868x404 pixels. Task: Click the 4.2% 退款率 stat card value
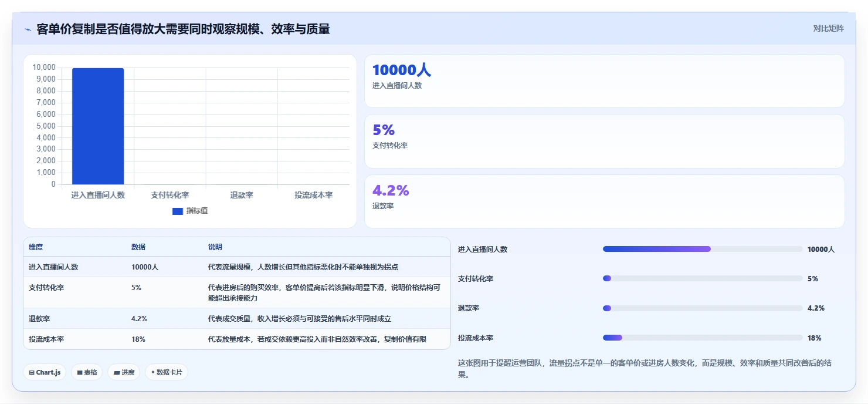point(391,191)
